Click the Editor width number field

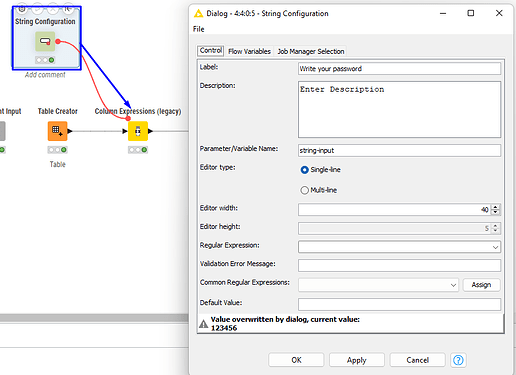pyautogui.click(x=395, y=210)
